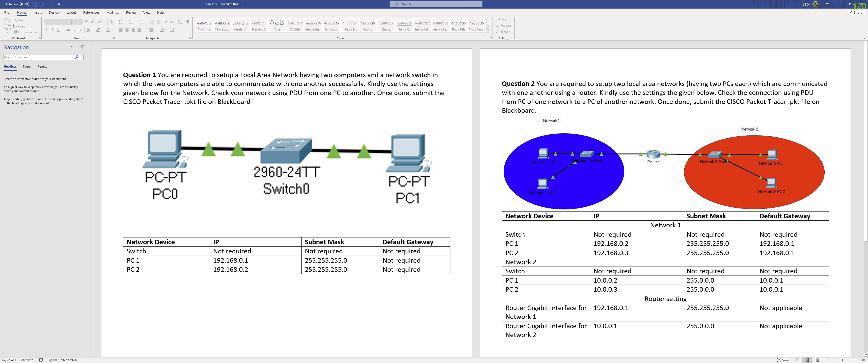This screenshot has width=868, height=363.
Task: Expand the Styles gallery more arrow
Action: pos(488,30)
